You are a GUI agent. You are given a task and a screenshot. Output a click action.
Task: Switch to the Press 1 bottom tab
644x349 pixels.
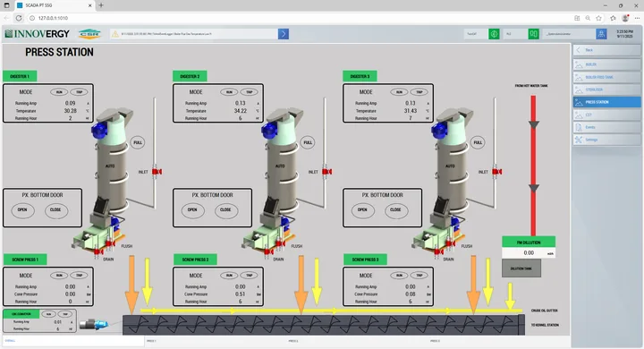click(216, 341)
